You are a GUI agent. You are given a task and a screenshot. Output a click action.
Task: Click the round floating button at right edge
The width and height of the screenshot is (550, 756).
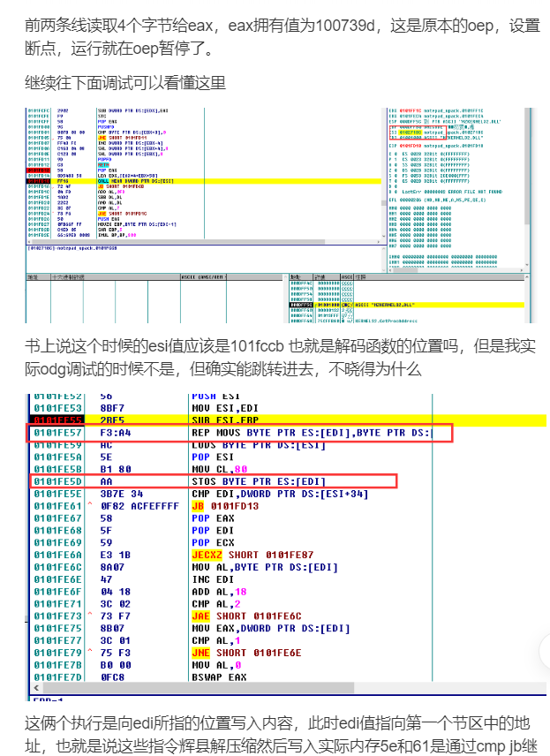pos(544,651)
